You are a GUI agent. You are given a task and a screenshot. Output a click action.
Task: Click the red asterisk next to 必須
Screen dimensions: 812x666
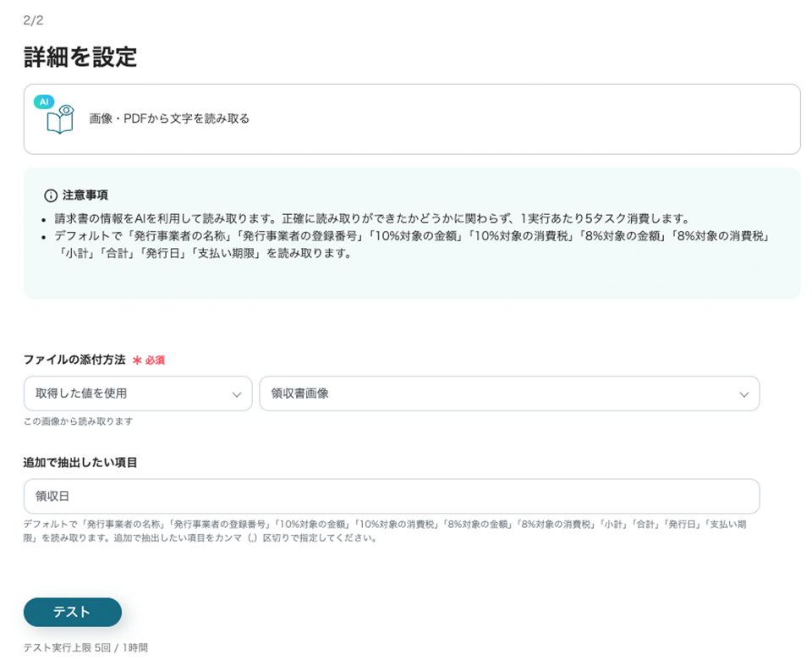[x=137, y=360]
